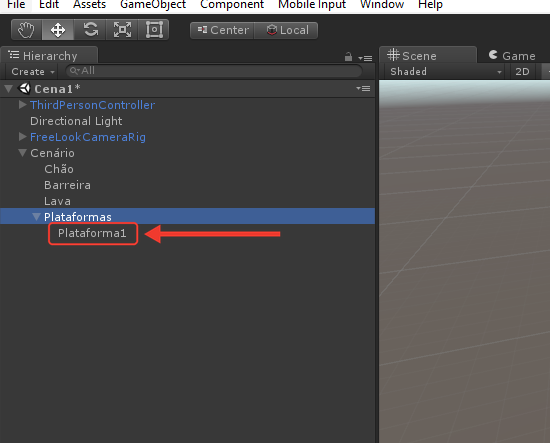This screenshot has height=443, width=550.
Task: Open the Window menu
Action: click(x=382, y=5)
